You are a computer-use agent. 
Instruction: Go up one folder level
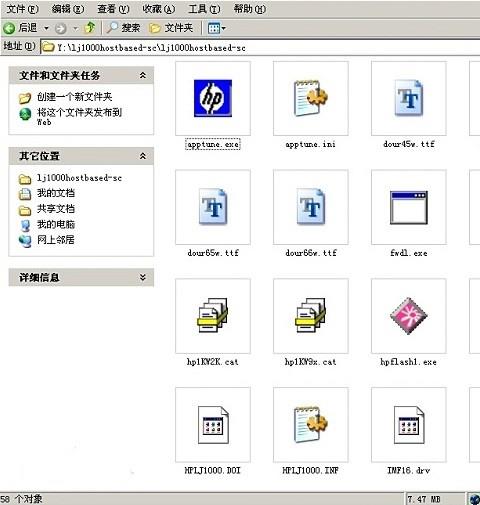coord(90,28)
